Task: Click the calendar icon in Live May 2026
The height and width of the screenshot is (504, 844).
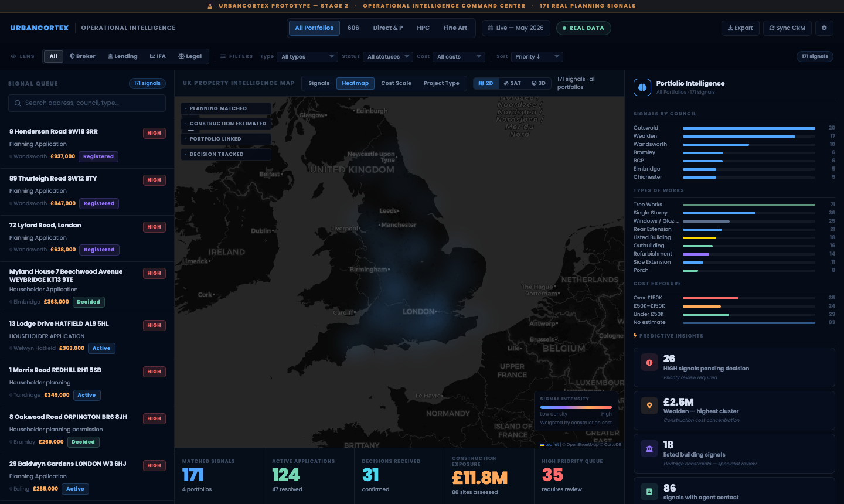Action: (x=491, y=28)
